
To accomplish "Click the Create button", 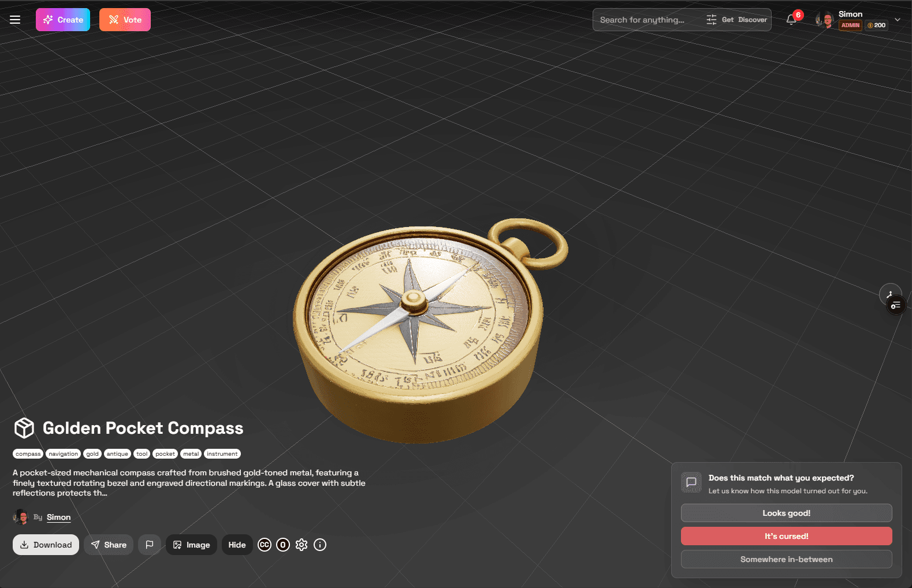I will pos(63,20).
